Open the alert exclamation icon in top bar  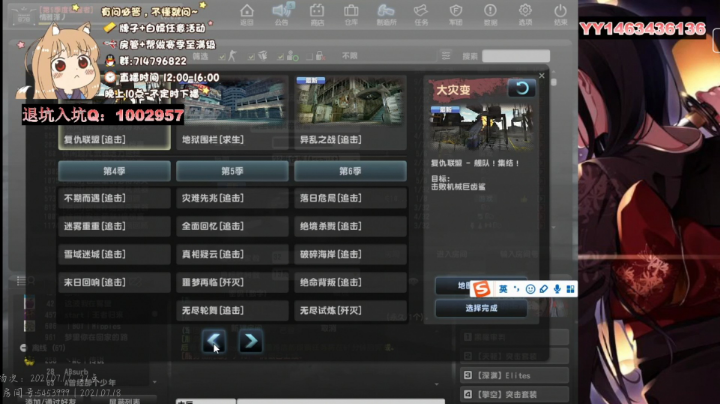pyautogui.click(x=490, y=14)
